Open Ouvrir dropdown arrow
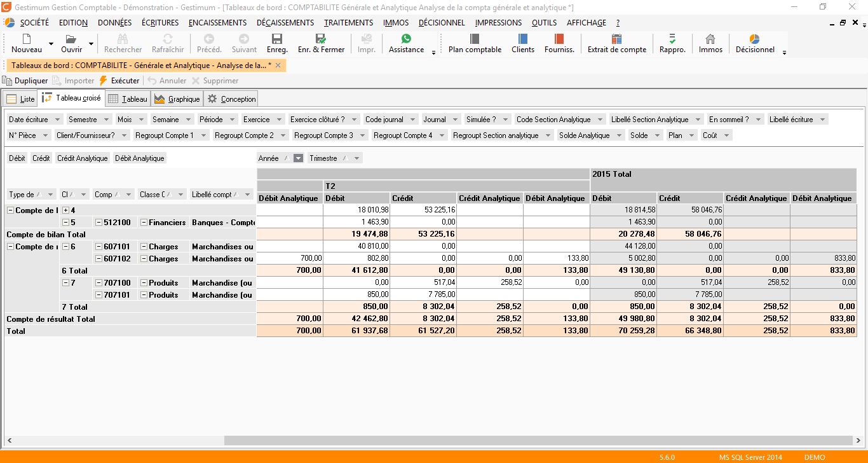The image size is (868, 463). point(91,44)
